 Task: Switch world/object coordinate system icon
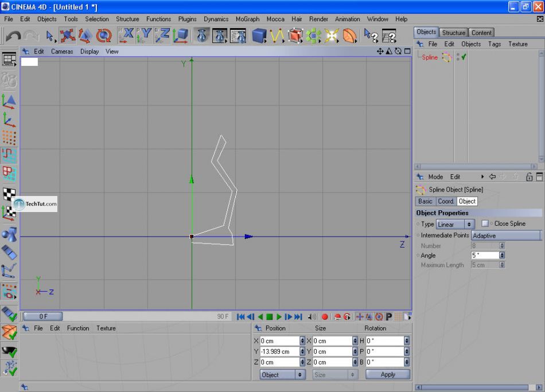click(181, 36)
